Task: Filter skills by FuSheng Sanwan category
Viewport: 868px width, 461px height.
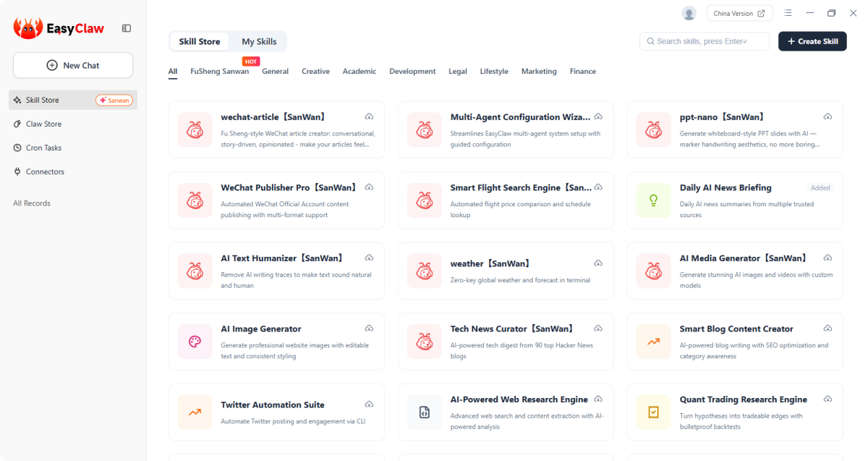Action: click(x=219, y=72)
